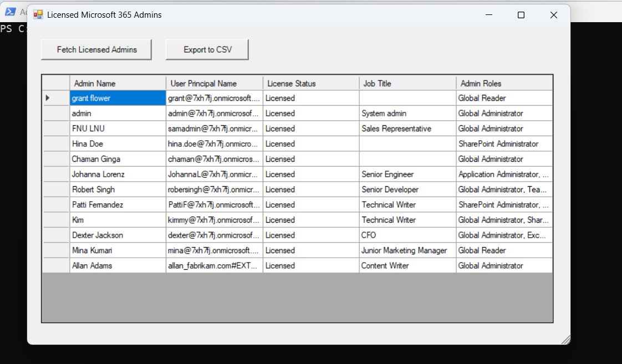
Task: Click the 'Sales Representative' job title cell
Action: pyautogui.click(x=408, y=129)
